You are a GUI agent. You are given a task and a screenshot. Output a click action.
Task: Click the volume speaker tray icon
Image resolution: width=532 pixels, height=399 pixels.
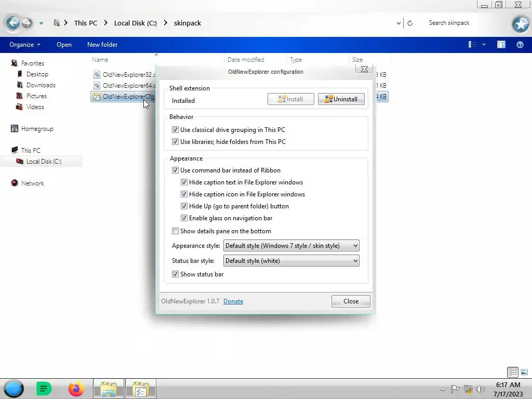480,389
